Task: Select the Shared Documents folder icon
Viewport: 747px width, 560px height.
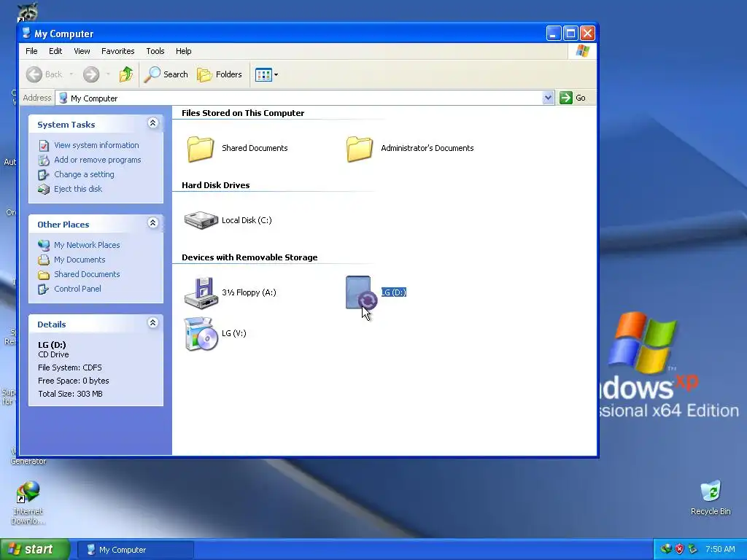Action: pyautogui.click(x=201, y=149)
